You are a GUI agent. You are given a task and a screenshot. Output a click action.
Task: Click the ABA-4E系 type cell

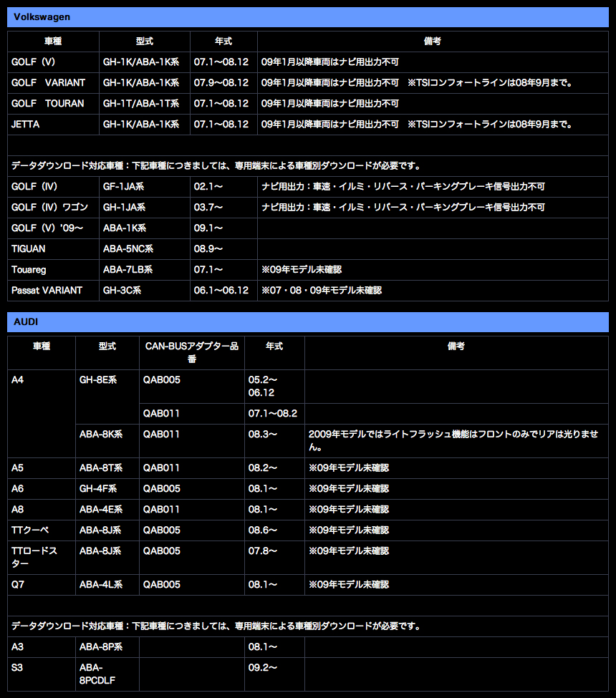[107, 510]
